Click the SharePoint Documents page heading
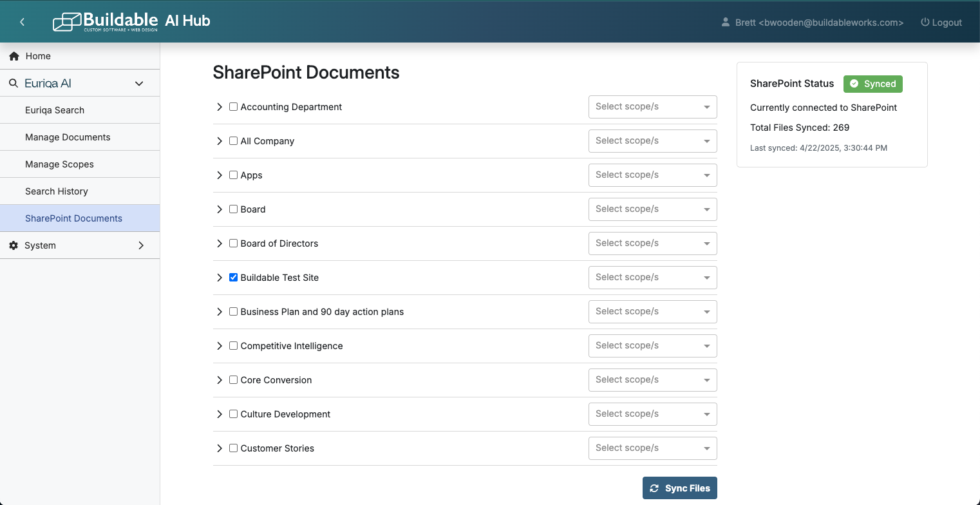The image size is (980, 505). click(306, 73)
